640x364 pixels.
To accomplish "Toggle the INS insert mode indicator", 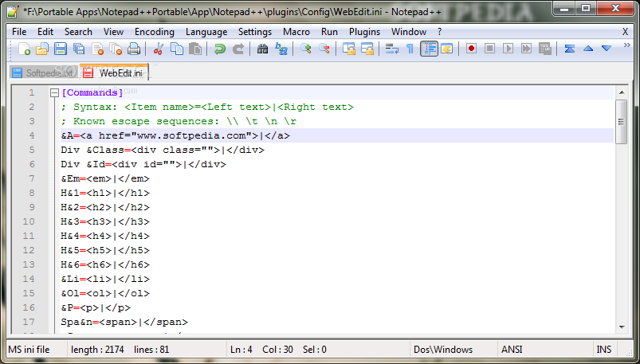I will [x=603, y=350].
